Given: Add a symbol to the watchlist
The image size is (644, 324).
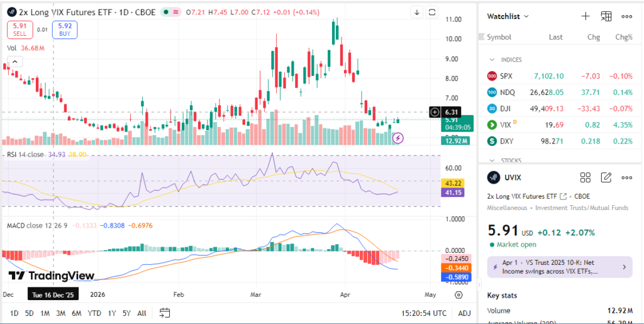Looking at the screenshot, I should click(x=586, y=16).
